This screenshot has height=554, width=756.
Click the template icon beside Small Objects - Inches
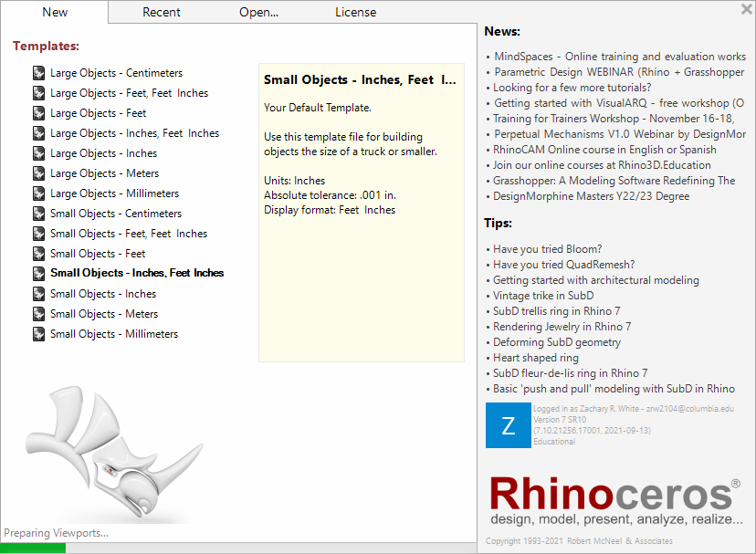38,294
